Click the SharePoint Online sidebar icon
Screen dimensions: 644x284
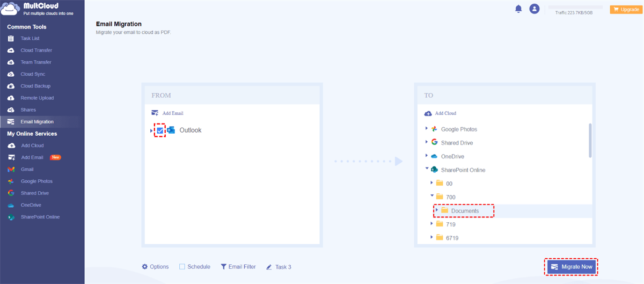click(11, 217)
